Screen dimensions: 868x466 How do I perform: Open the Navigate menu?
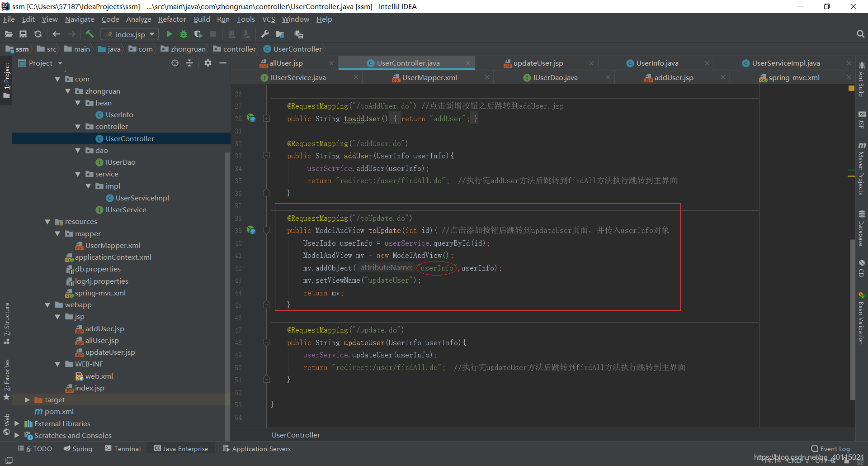80,19
